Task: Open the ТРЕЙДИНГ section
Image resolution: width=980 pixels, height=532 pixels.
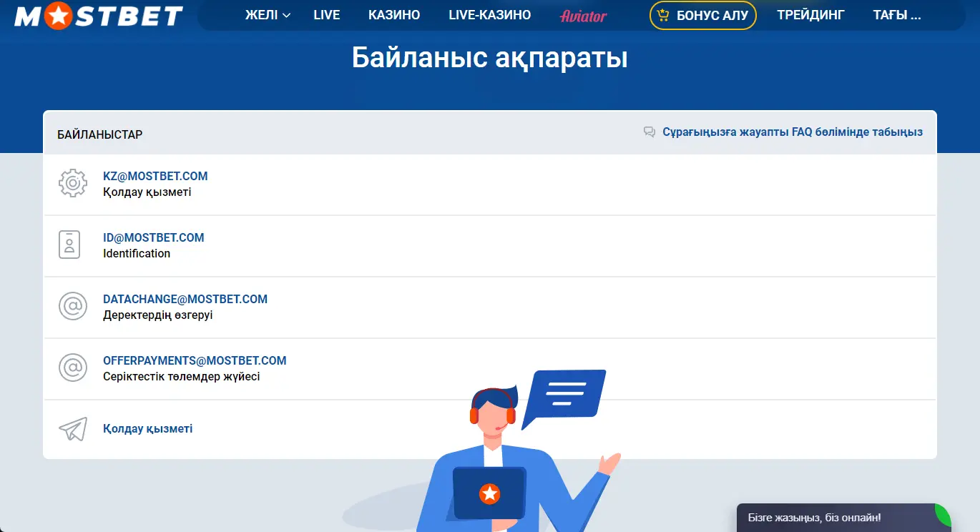Action: coord(810,15)
